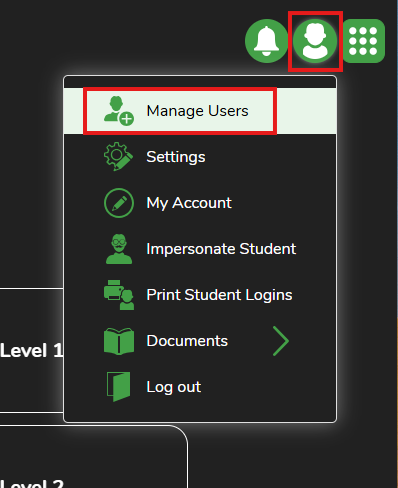Click the Manage Users person-plus icon

pos(119,111)
